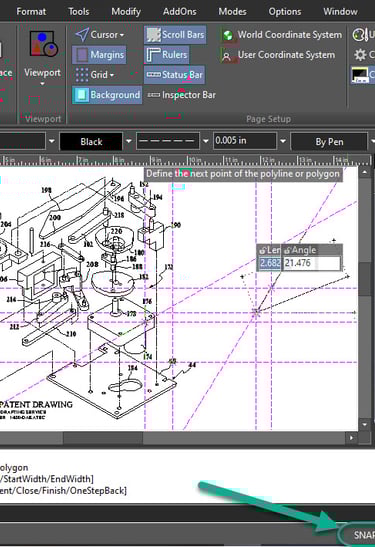Open the Tools menu

tap(78, 12)
